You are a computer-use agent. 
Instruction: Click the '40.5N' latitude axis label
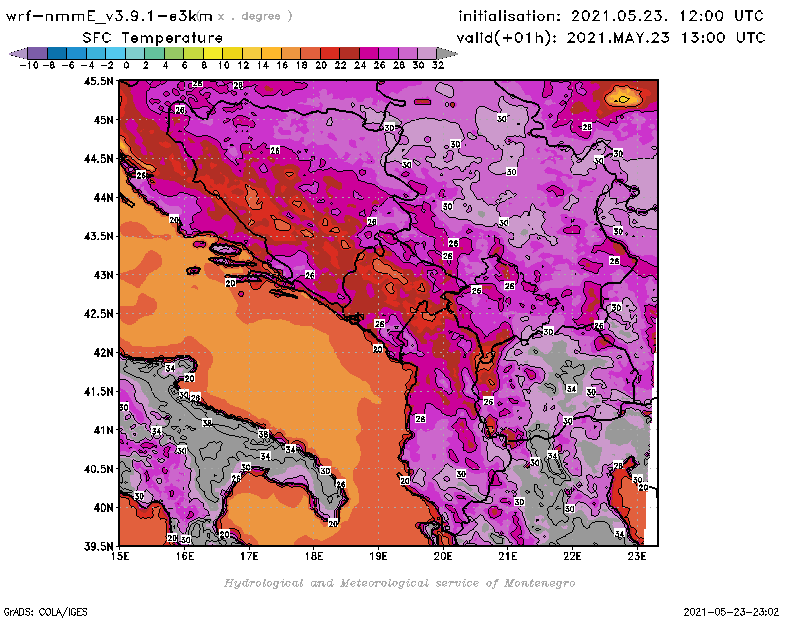pyautogui.click(x=98, y=469)
